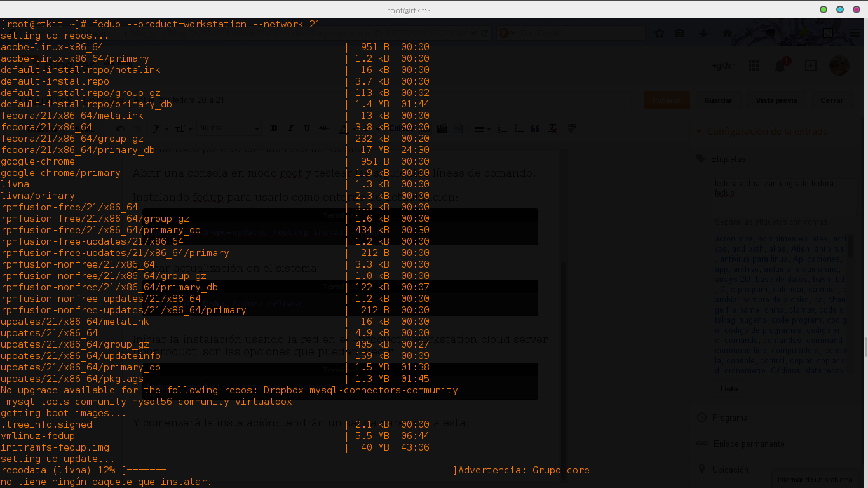
Task: Open the text alignment dropdown in editor
Action: (482, 128)
